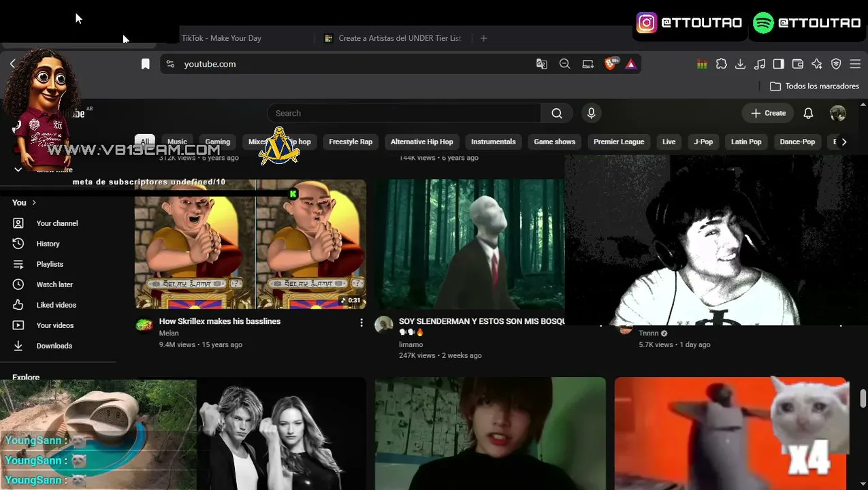The image size is (868, 490).
Task: Select the All filter chip
Action: pyautogui.click(x=144, y=142)
